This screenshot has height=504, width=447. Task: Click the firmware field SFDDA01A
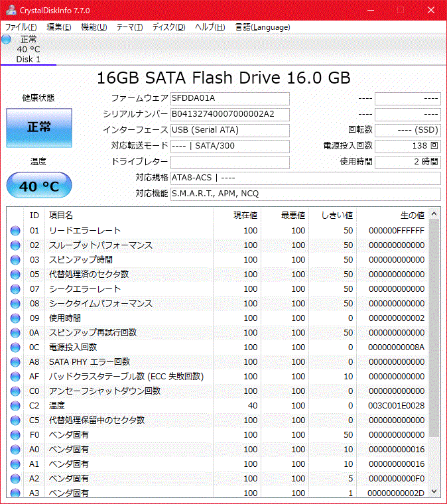pos(229,99)
